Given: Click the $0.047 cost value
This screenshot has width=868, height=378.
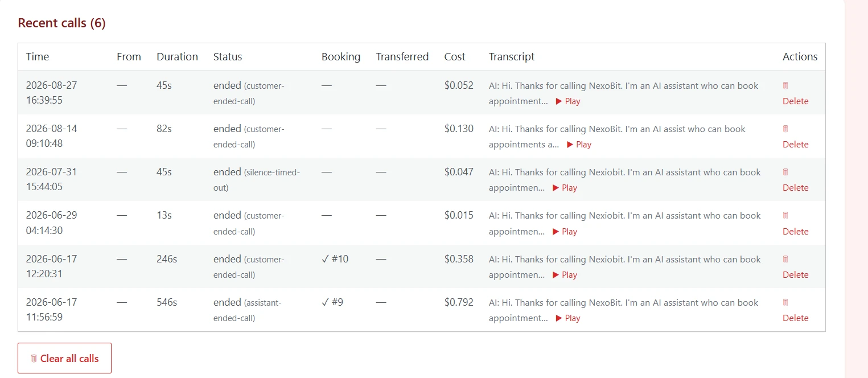Looking at the screenshot, I should (459, 172).
